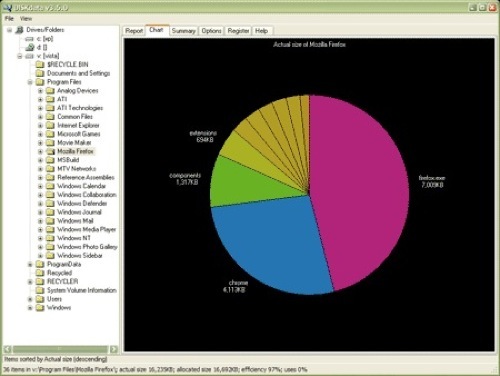Select the Windows Defender folder icon
Screen dimensions: 500x376
pos(50,203)
